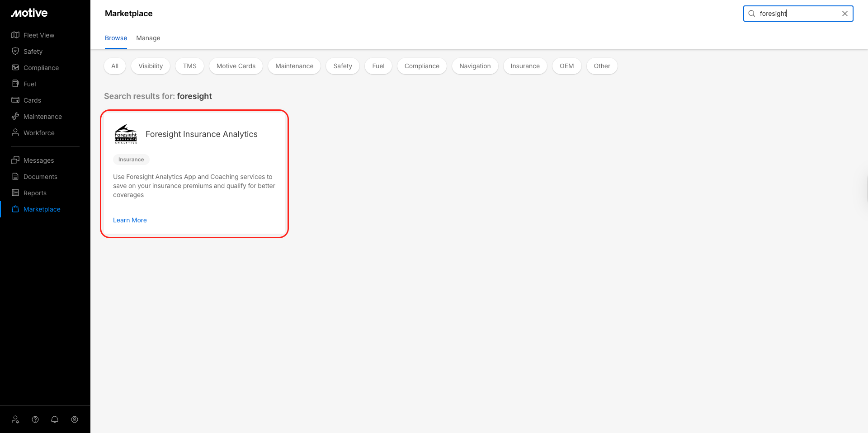The height and width of the screenshot is (433, 868).
Task: Open Fuel in the sidebar
Action: click(x=30, y=84)
